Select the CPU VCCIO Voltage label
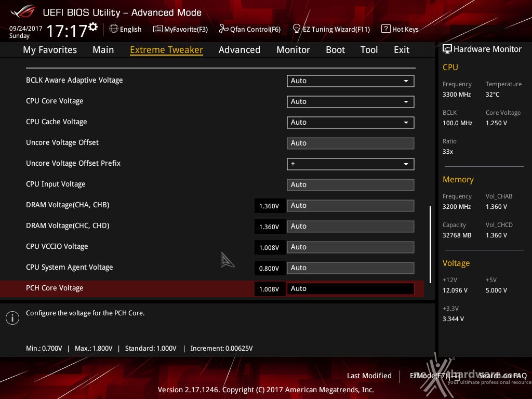The height and width of the screenshot is (399, 532). click(57, 247)
